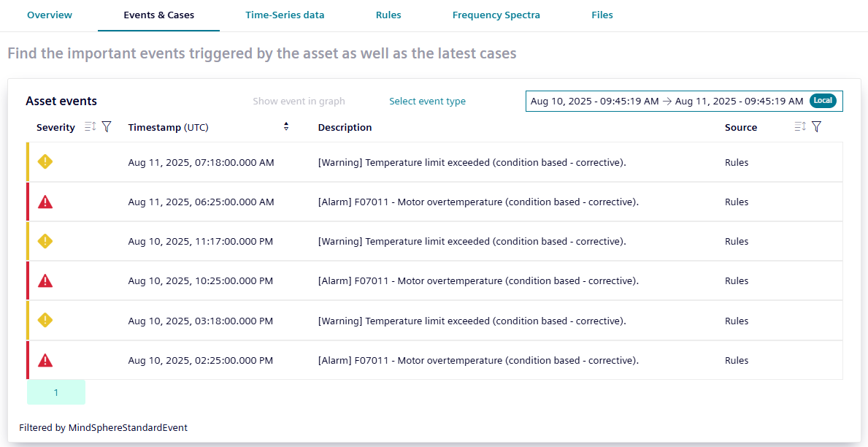Open the Source column filter icon
Image resolution: width=868 pixels, height=447 pixels.
point(816,127)
